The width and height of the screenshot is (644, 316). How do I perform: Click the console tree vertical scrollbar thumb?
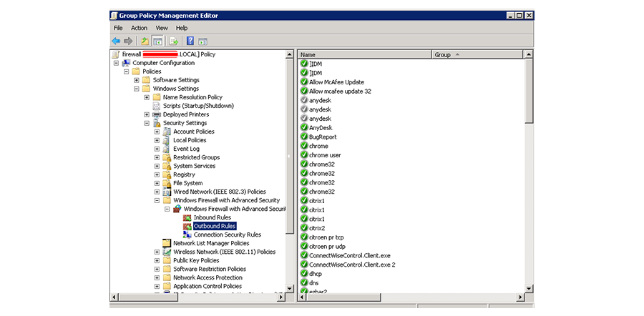(x=290, y=145)
